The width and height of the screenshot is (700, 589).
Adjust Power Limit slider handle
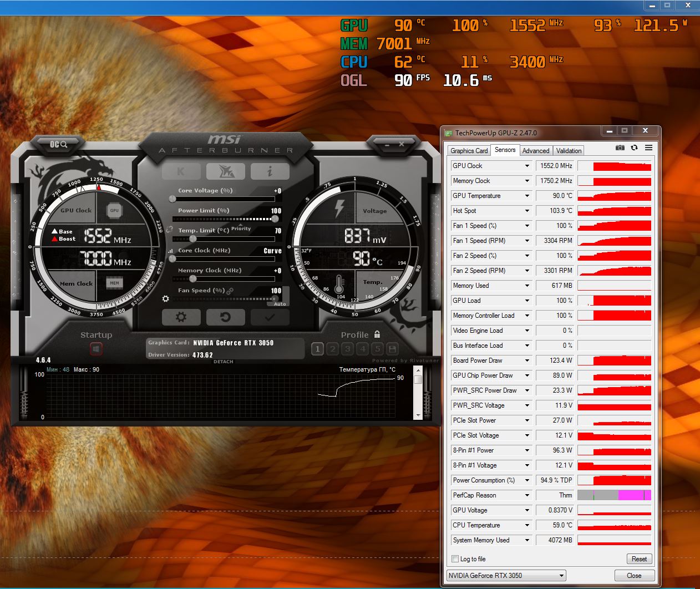pyautogui.click(x=275, y=219)
